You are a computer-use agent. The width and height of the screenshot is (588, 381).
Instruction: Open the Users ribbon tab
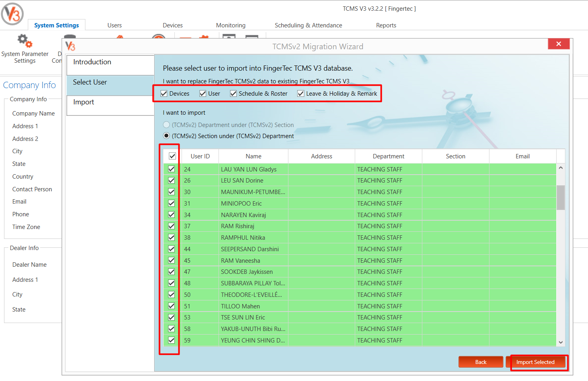[x=114, y=25]
